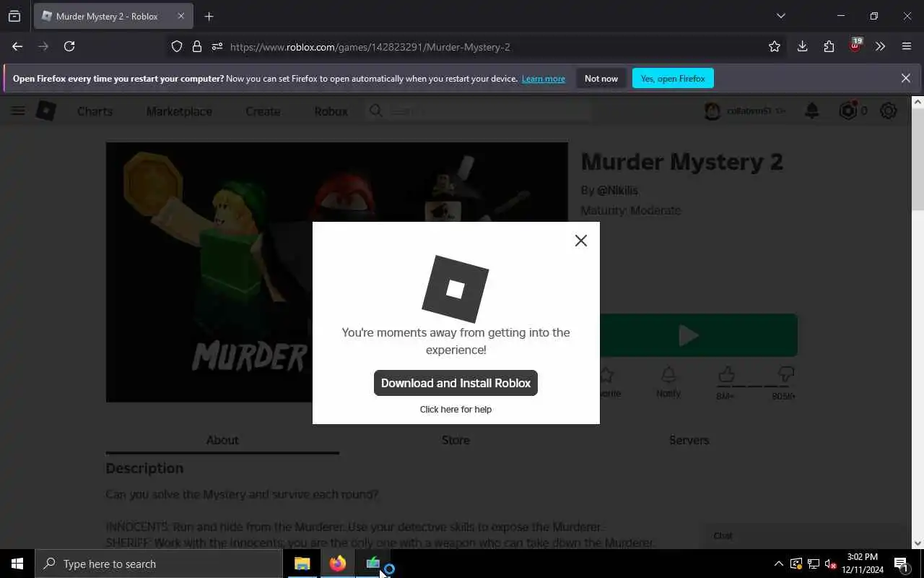Select the Murder Mystery 2 - Roblox tab
924x578 pixels.
coord(113,16)
